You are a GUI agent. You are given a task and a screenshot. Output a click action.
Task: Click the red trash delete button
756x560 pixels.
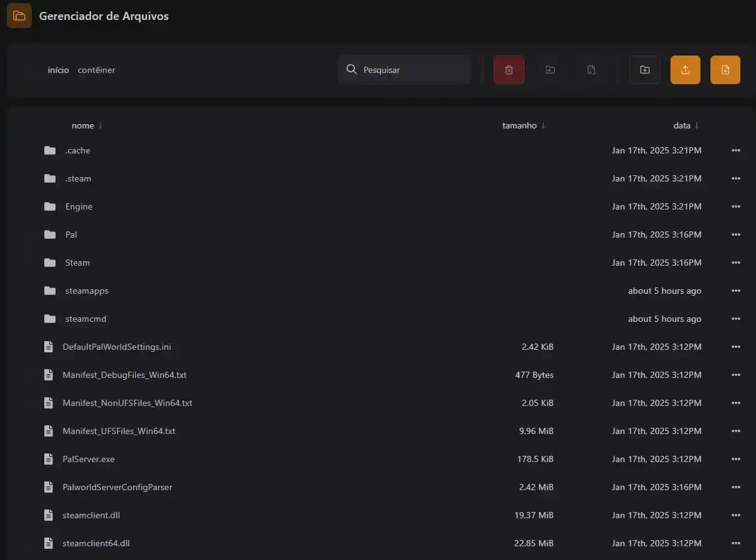pos(508,70)
